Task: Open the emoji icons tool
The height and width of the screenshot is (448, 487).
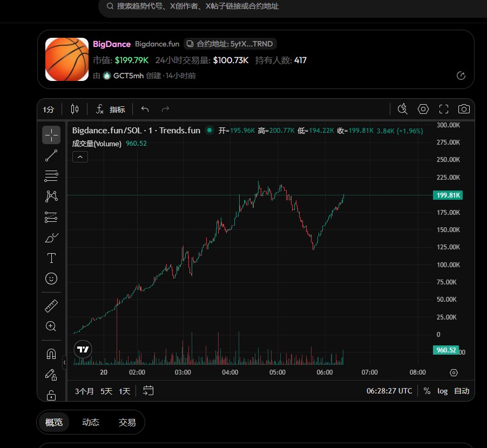Action: pos(51,279)
